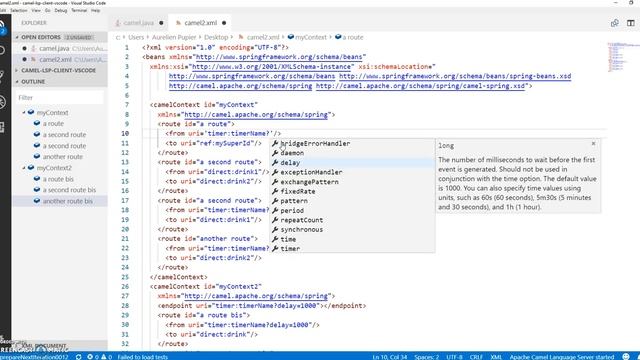Close the suggestion details pane
Viewport: 640px width, 360px height.
593,144
